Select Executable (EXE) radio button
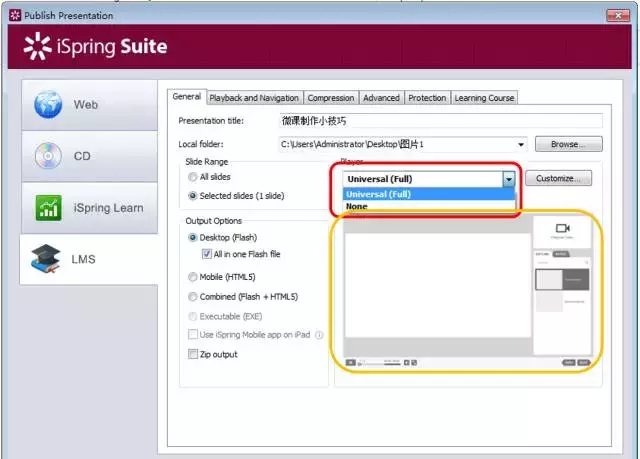Screen dimensions: 640x459 (x=192, y=316)
